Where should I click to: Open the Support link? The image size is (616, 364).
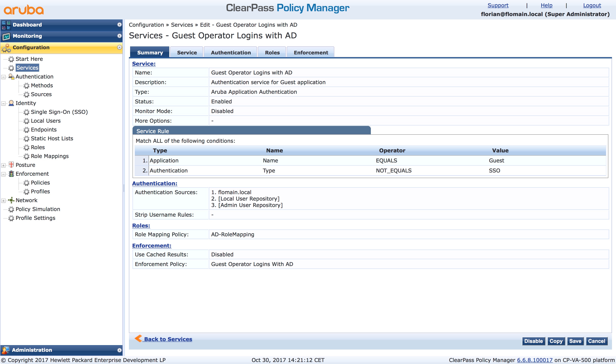pyautogui.click(x=498, y=5)
